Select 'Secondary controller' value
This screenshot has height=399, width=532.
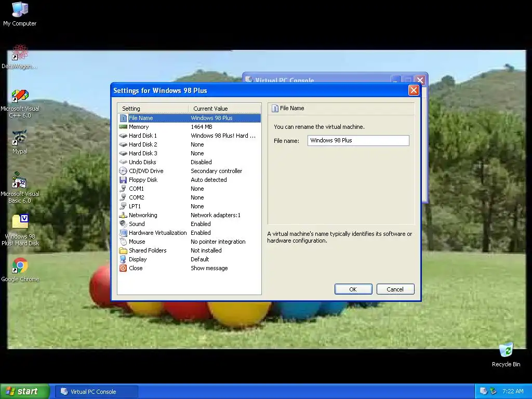(217, 171)
